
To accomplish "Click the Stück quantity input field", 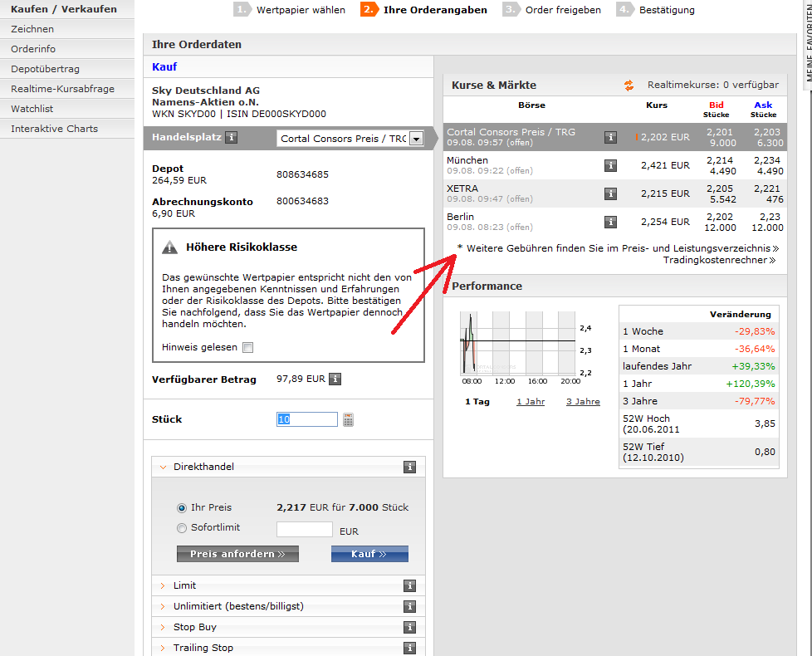I will tap(307, 419).
